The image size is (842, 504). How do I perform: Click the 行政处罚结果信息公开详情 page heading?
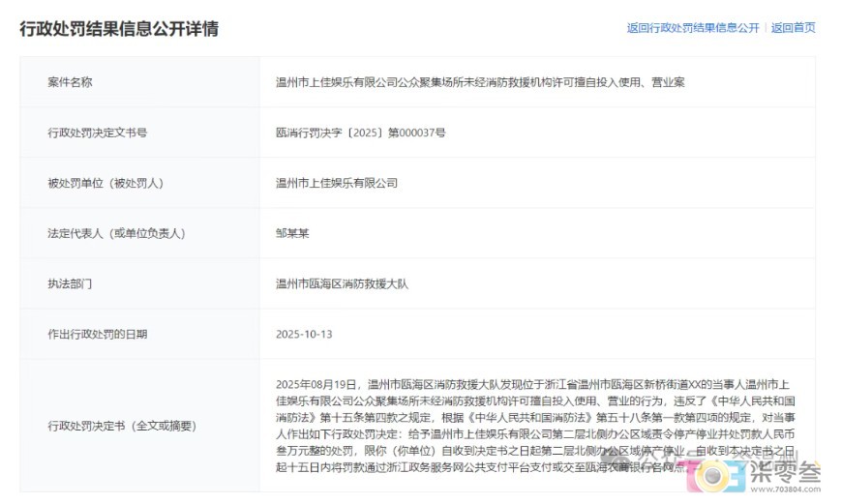coord(119,28)
